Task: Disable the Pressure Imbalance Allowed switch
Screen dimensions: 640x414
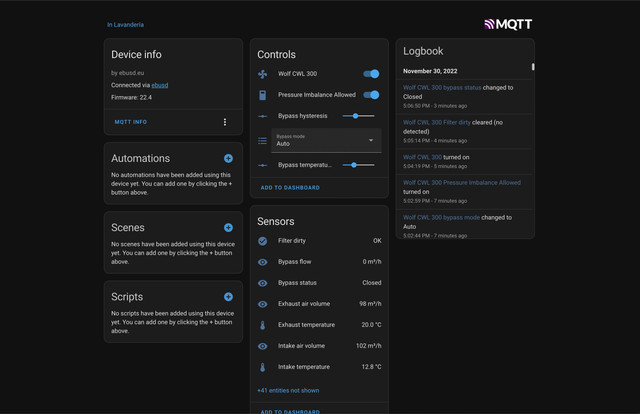Action: [371, 95]
